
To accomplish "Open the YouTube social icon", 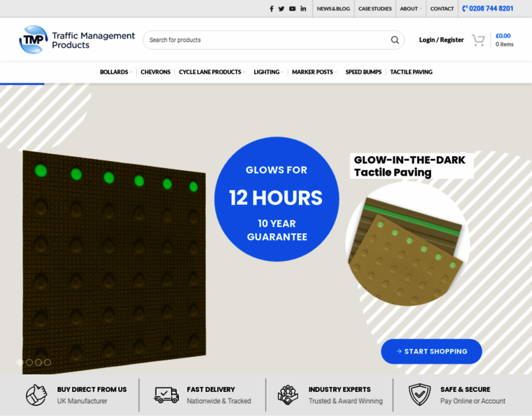I will click(292, 9).
